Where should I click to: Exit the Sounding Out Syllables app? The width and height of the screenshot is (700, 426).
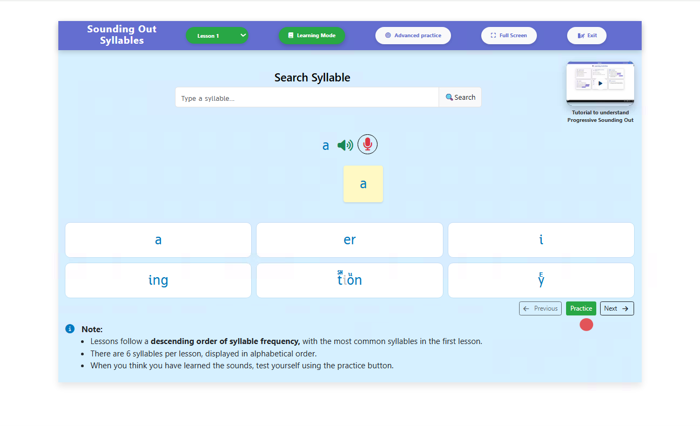[x=587, y=35]
